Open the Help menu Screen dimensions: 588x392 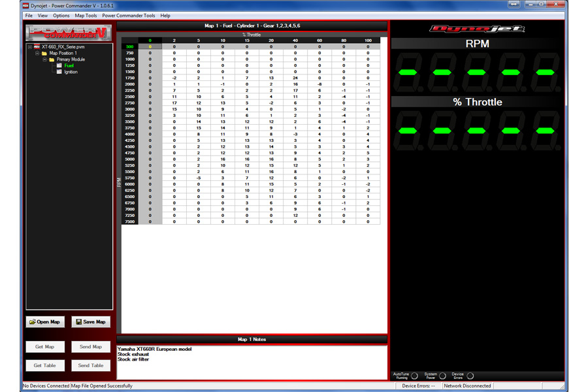click(165, 16)
